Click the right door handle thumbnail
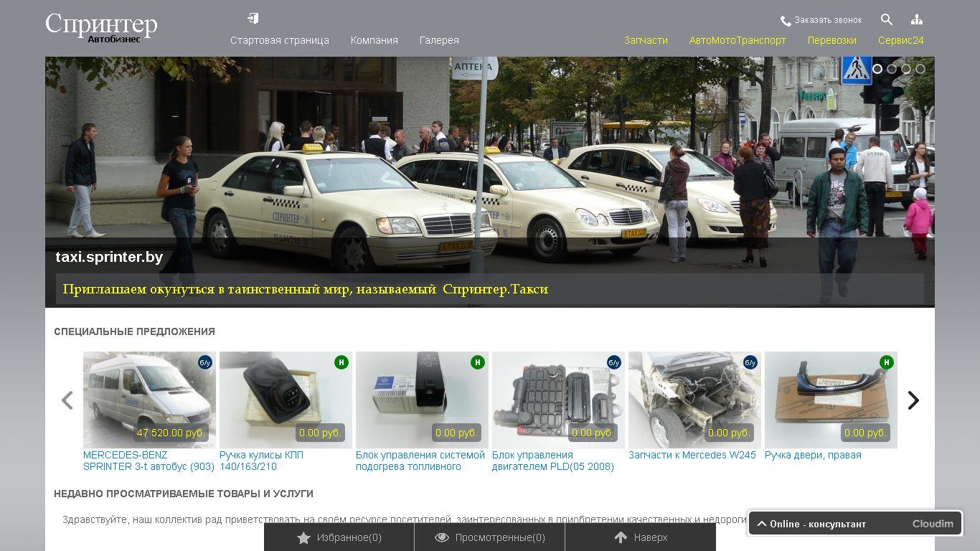This screenshot has height=551, width=980. click(831, 400)
